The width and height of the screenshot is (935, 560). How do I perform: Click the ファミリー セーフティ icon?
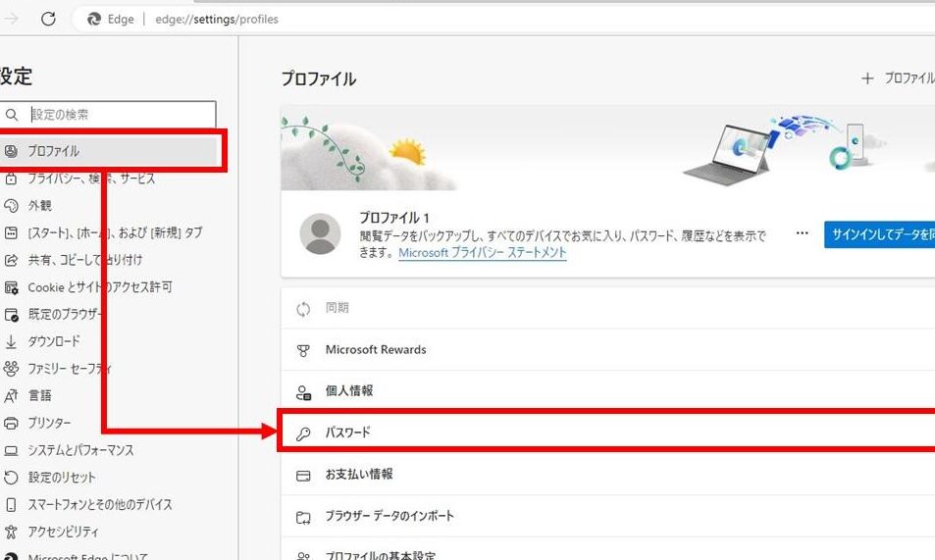[12, 369]
